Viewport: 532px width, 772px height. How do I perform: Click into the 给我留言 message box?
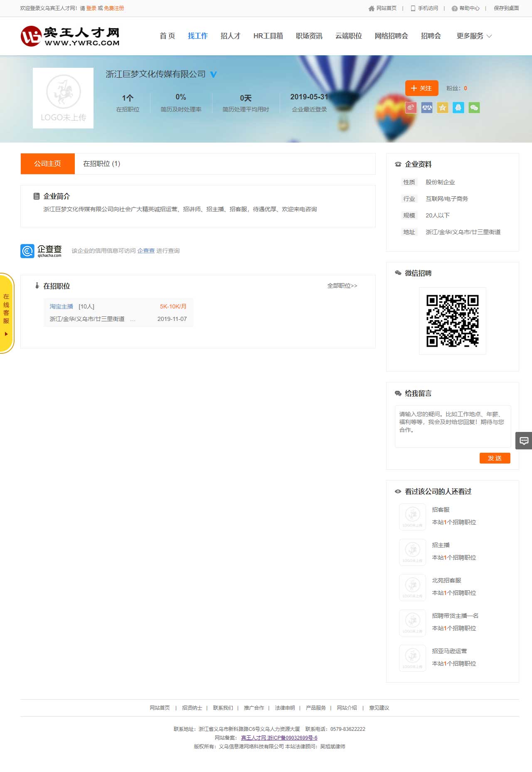[x=453, y=426]
